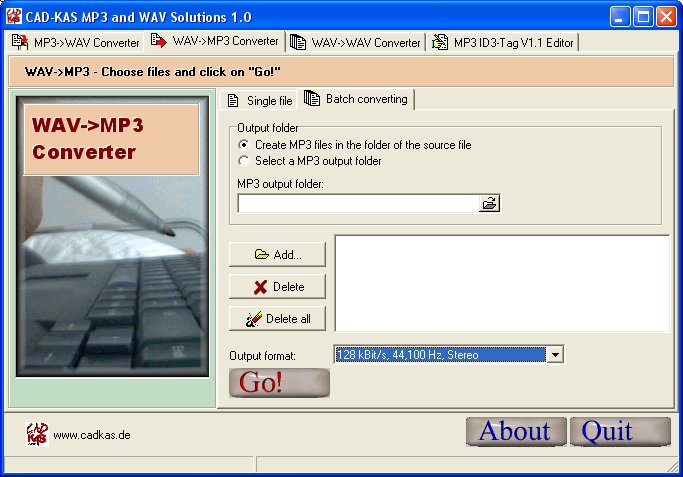683x477 pixels.
Task: Click the Delete all button
Action: [277, 319]
